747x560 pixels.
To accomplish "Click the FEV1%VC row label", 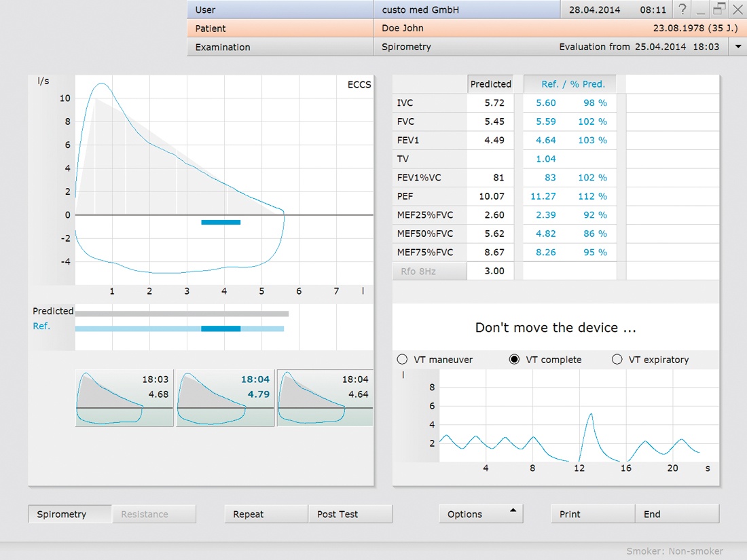I will tap(419, 178).
